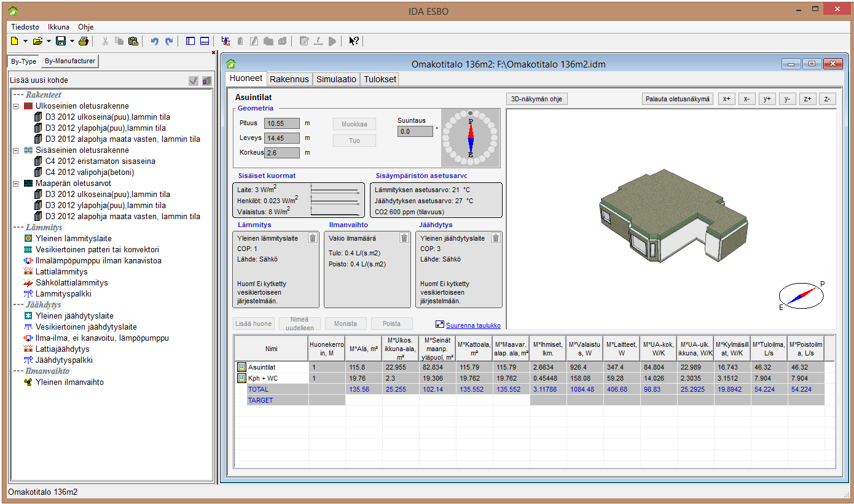The height and width of the screenshot is (504, 854).
Task: Open the Ikkuna menu
Action: [x=59, y=27]
